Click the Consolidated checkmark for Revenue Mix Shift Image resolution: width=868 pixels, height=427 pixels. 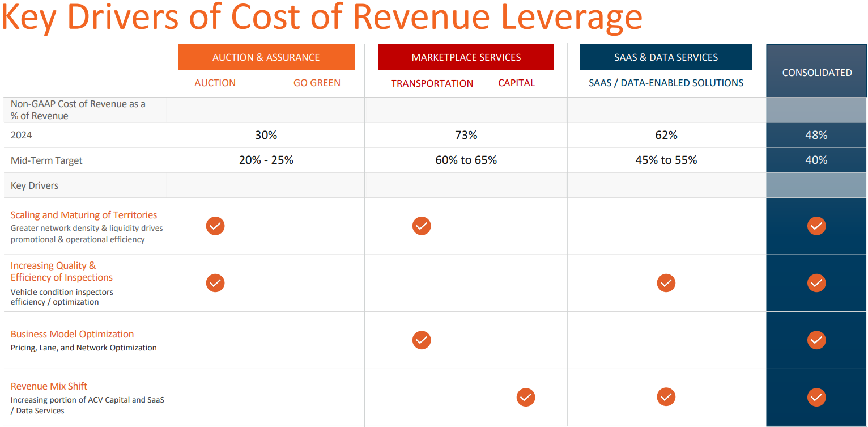(816, 398)
